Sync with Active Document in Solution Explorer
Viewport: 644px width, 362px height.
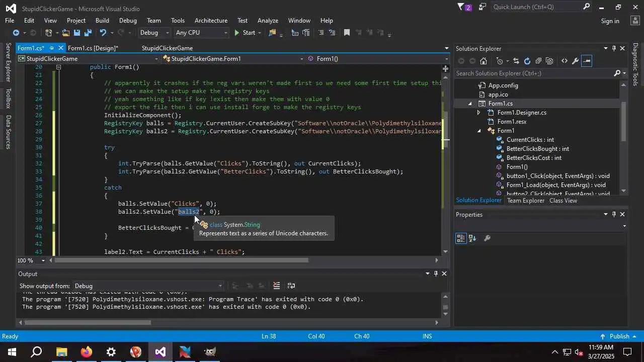516,61
